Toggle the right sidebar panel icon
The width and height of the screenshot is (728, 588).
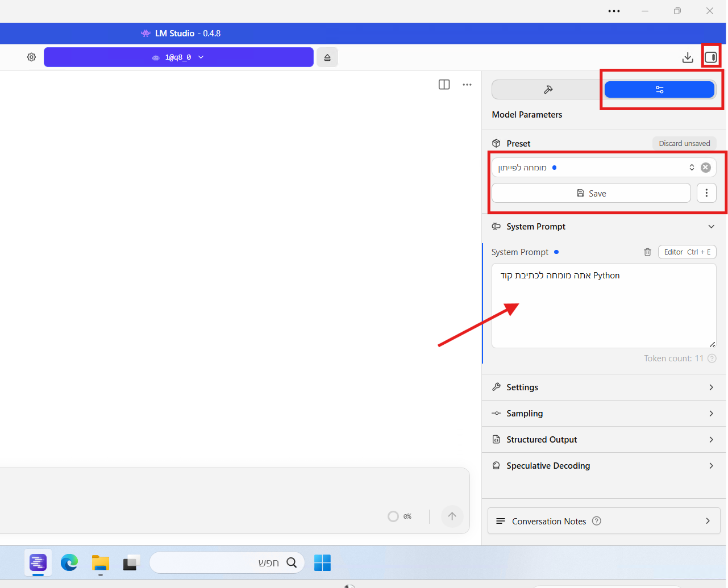(710, 57)
